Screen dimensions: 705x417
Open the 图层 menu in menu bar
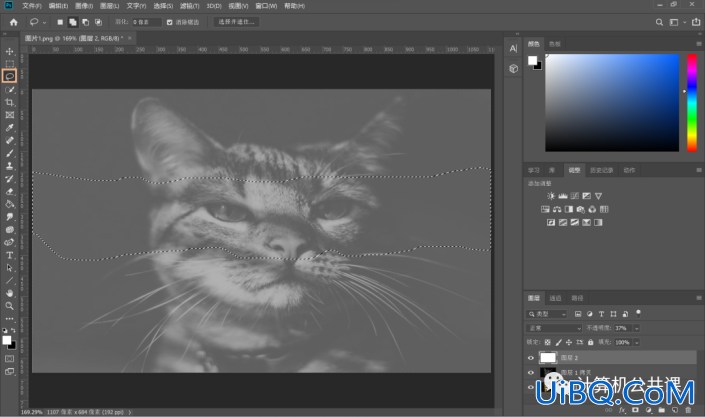click(x=109, y=6)
